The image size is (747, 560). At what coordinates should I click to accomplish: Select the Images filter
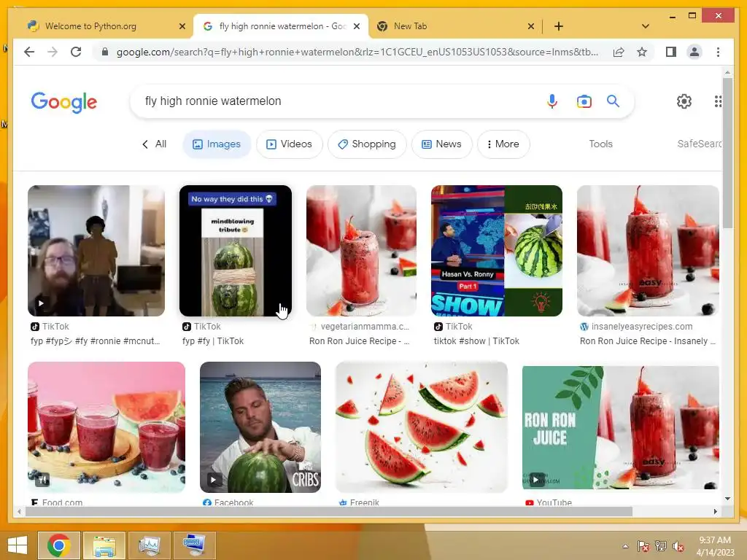(x=217, y=144)
